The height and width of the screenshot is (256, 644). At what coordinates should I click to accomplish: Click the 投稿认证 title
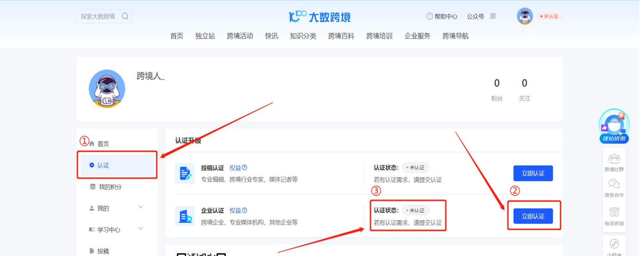(213, 168)
